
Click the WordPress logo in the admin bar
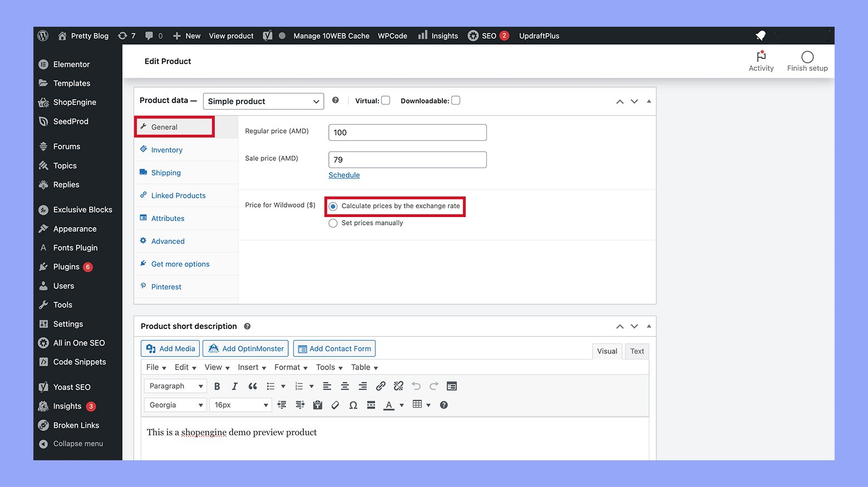[x=43, y=36]
